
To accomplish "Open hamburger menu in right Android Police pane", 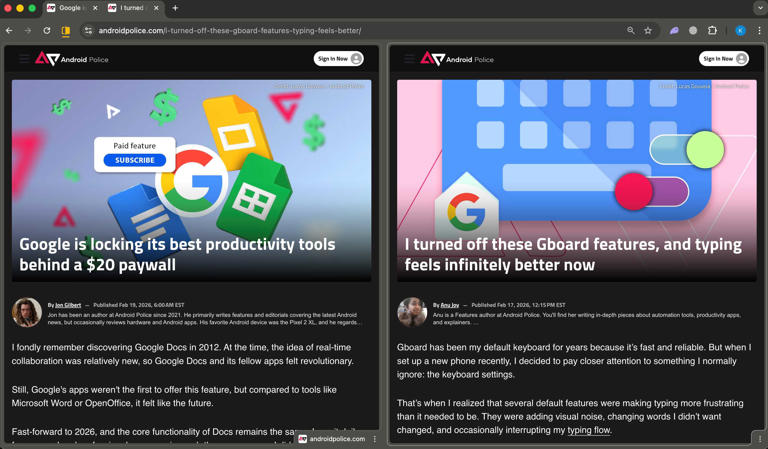I will point(409,59).
